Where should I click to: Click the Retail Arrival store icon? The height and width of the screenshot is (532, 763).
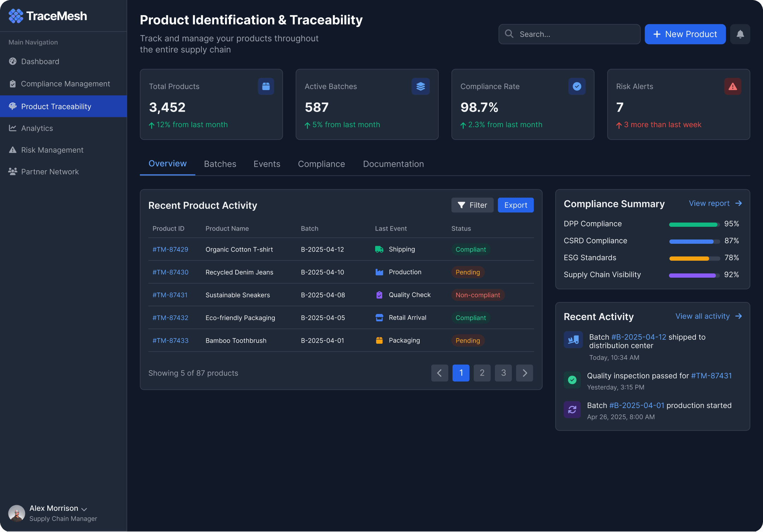(x=379, y=318)
